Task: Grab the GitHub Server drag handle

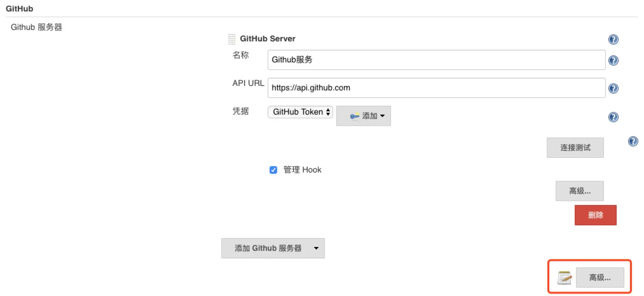Action: (x=232, y=39)
